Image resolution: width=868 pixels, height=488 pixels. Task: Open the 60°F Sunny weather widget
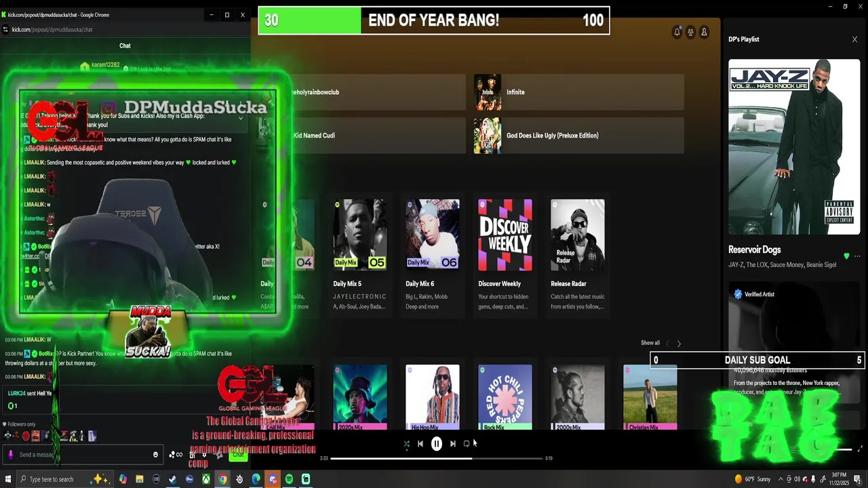point(753,479)
